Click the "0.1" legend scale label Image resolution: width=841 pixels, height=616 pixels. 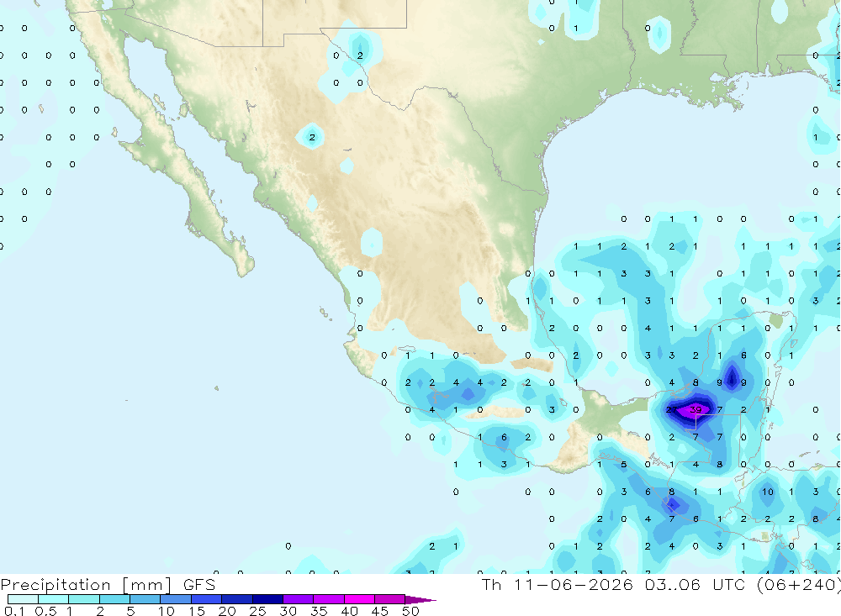(x=14, y=611)
